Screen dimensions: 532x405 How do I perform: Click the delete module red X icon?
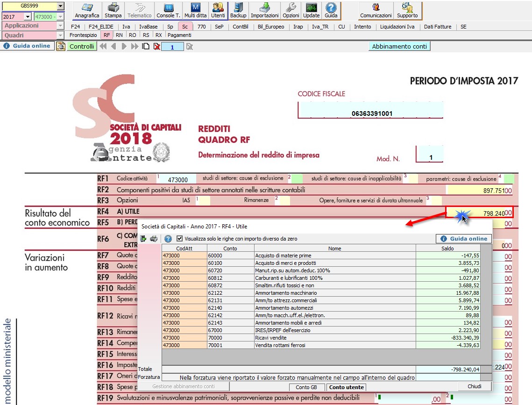156,46
